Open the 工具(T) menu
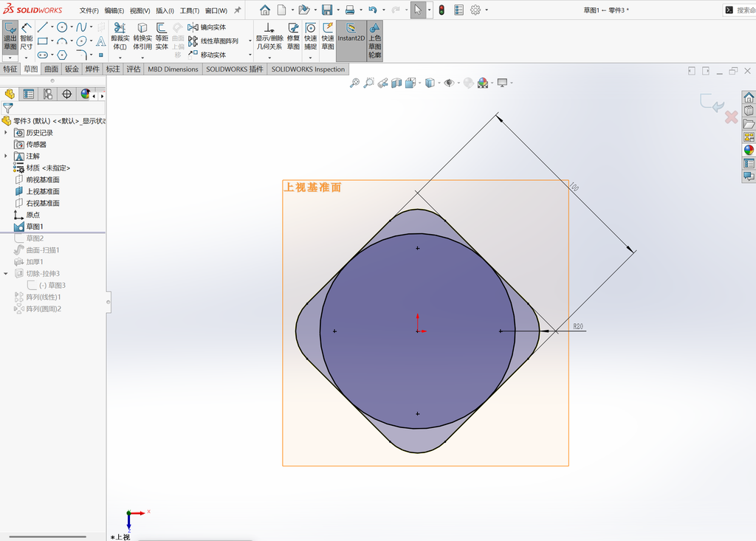Viewport: 756px width, 541px height. coord(190,10)
